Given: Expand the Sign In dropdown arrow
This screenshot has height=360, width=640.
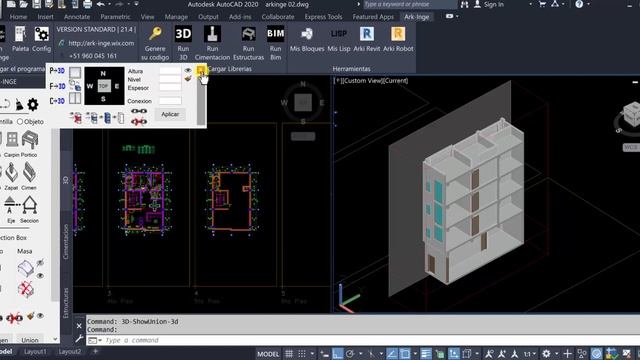Looking at the screenshot, I should pyautogui.click(x=530, y=4).
